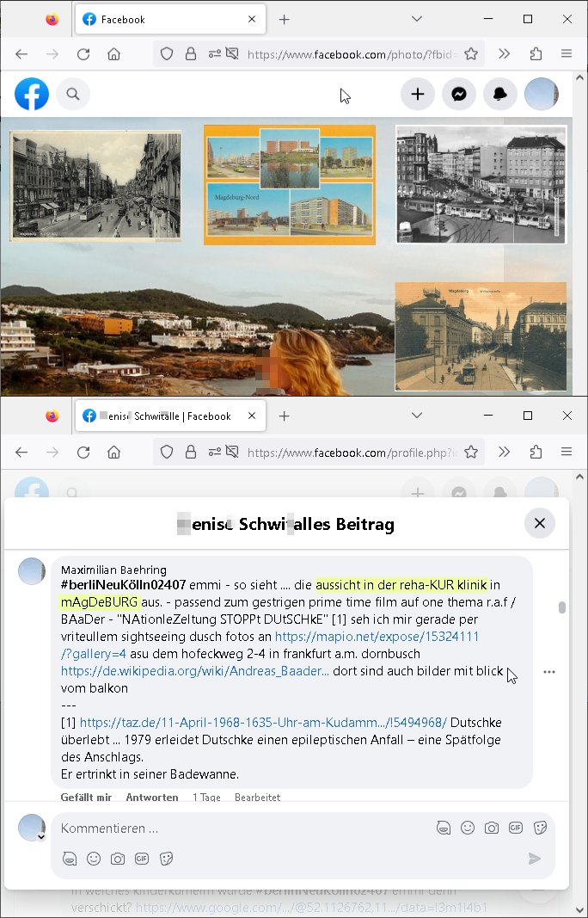Go back in top Firefox window
The image size is (588, 918).
click(x=21, y=54)
